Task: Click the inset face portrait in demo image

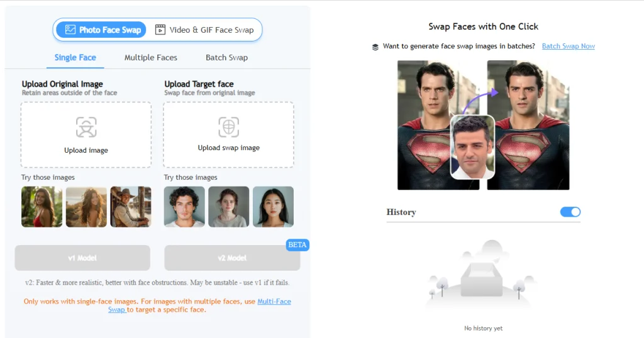Action: [473, 146]
